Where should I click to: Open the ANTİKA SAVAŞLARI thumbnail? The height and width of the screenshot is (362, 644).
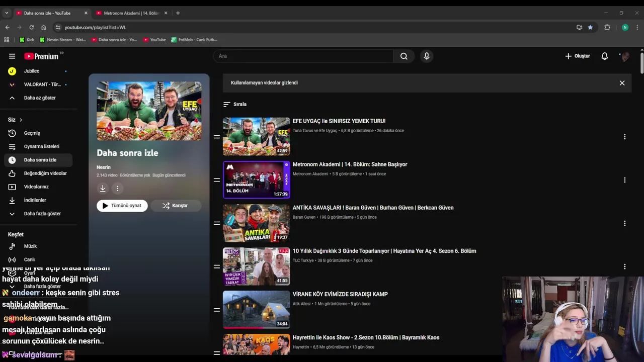click(257, 223)
